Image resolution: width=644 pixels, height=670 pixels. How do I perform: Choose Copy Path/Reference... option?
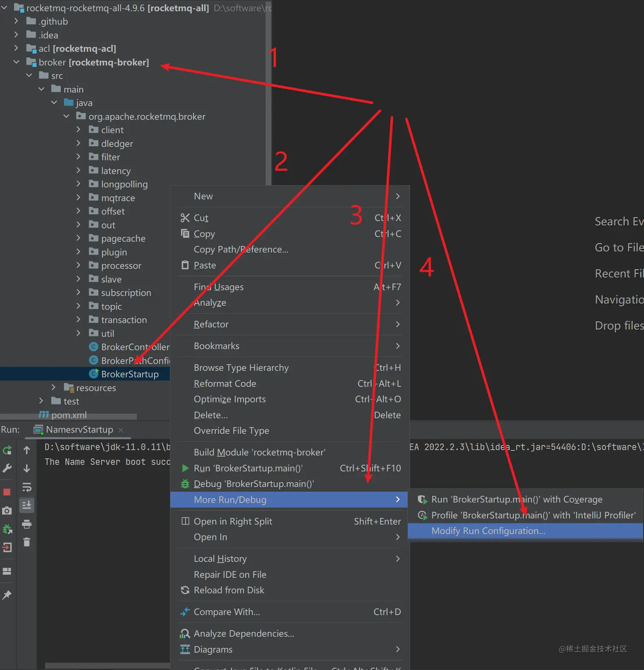click(290, 249)
